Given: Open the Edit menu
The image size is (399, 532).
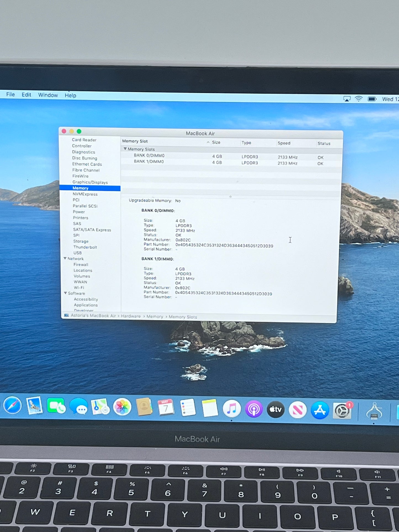Looking at the screenshot, I should 26,95.
